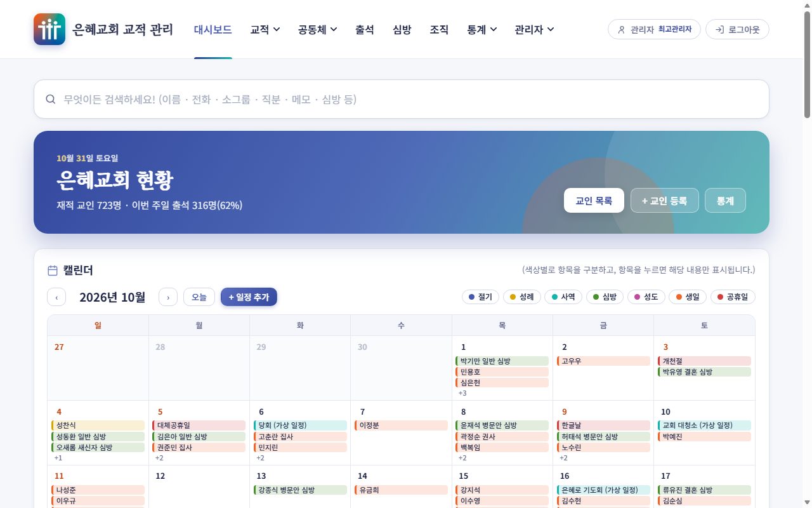Open the 대체공휴일 event on October 5
The height and width of the screenshot is (508, 812).
point(199,425)
